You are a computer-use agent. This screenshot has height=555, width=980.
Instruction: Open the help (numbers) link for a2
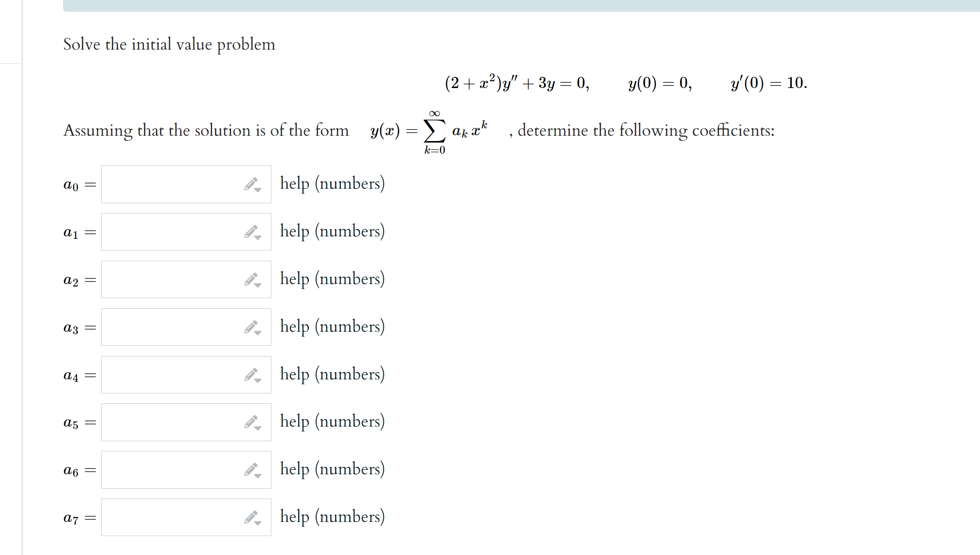coord(332,279)
